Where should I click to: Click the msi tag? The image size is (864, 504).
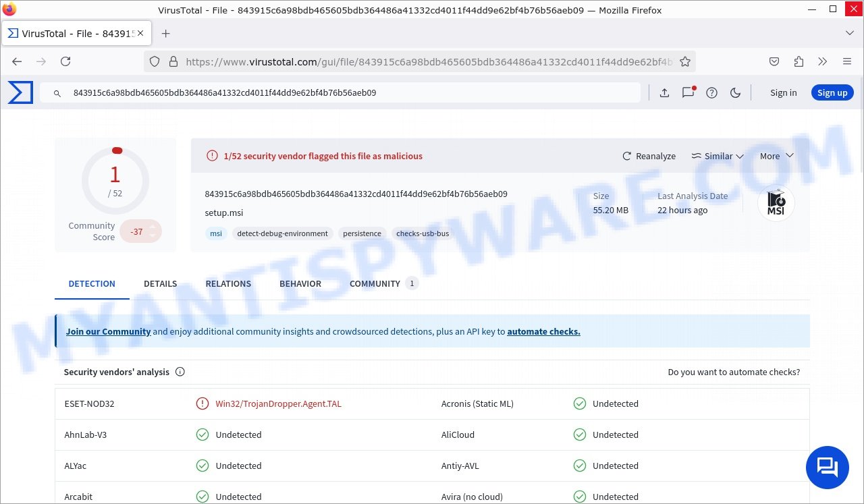click(x=216, y=233)
